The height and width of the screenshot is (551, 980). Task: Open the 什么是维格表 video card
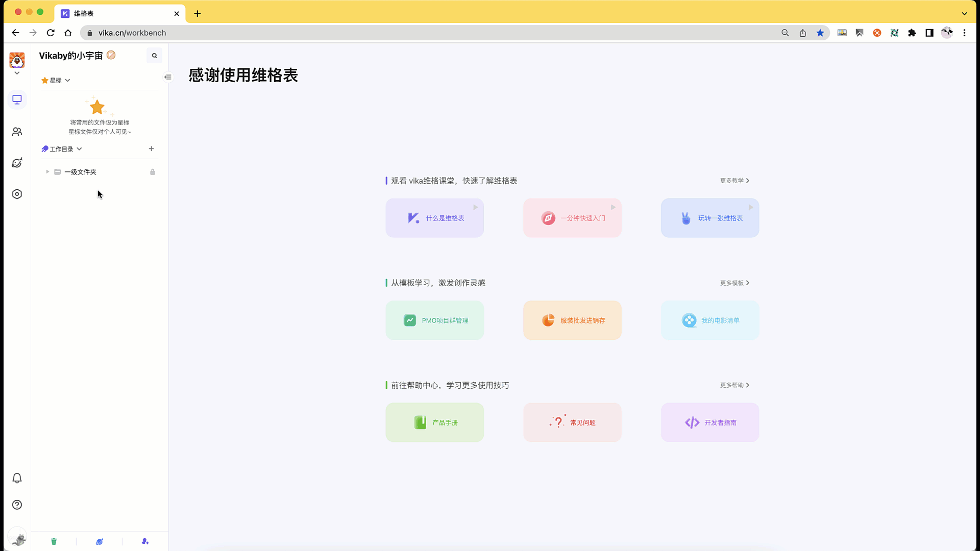coord(434,218)
